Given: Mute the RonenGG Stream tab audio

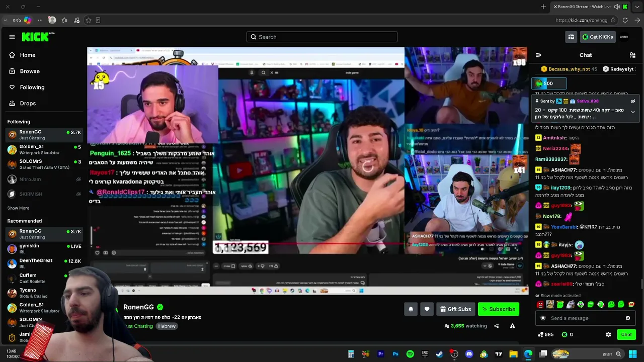Looking at the screenshot, I should pos(617,7).
